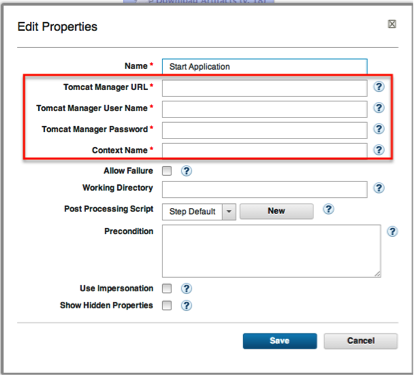Check the Show Hidden Properties box
The image size is (414, 375).
tap(167, 305)
